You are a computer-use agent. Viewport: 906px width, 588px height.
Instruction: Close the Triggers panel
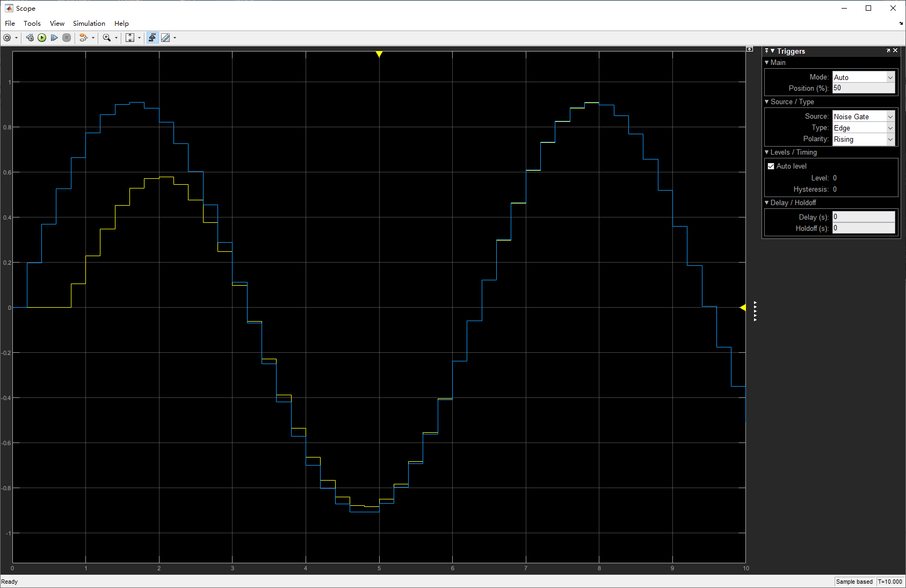click(x=896, y=50)
